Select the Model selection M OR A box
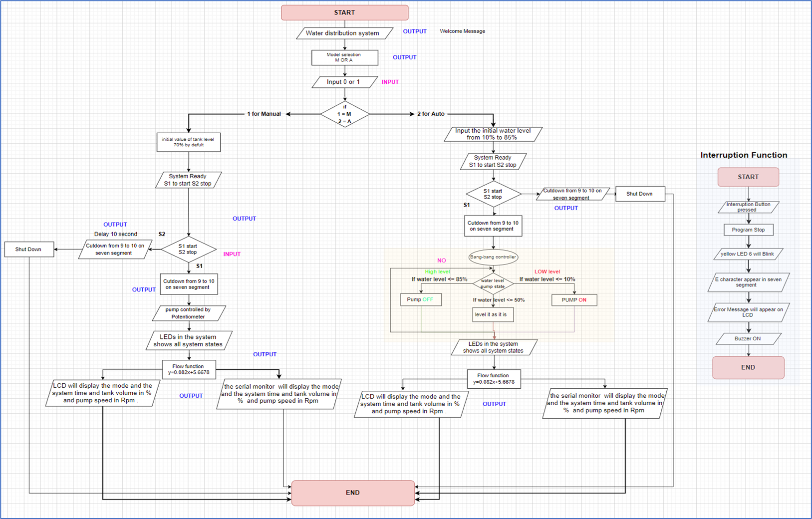This screenshot has width=812, height=519. click(x=344, y=57)
